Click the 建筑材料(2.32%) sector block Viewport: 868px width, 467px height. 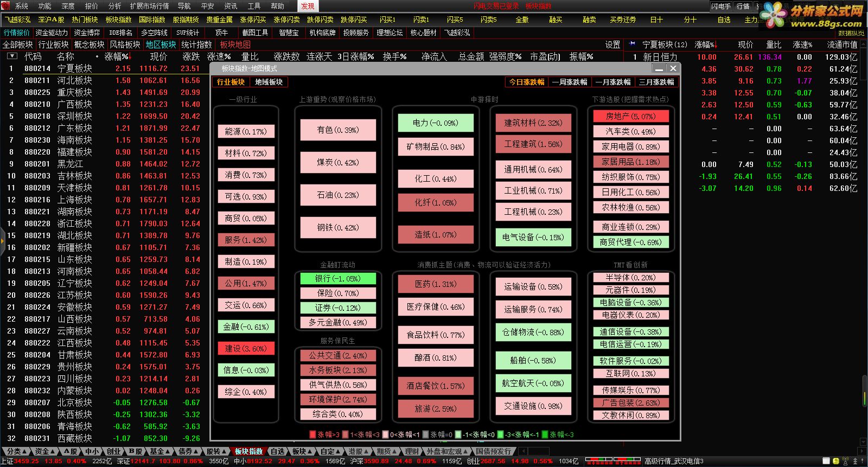[x=533, y=123]
